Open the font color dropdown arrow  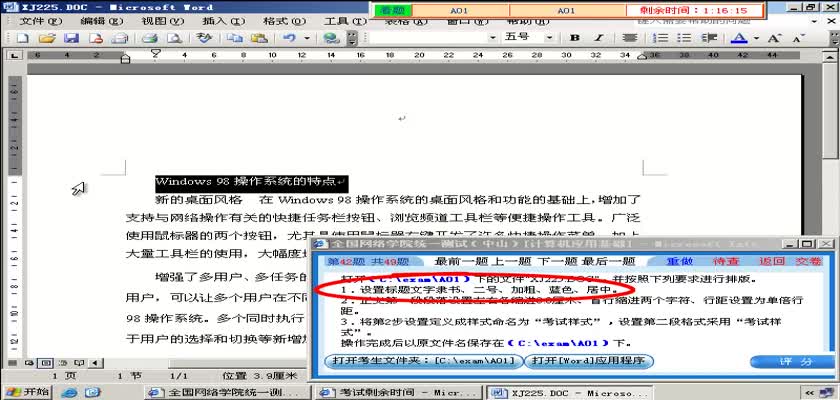pyautogui.click(x=756, y=38)
